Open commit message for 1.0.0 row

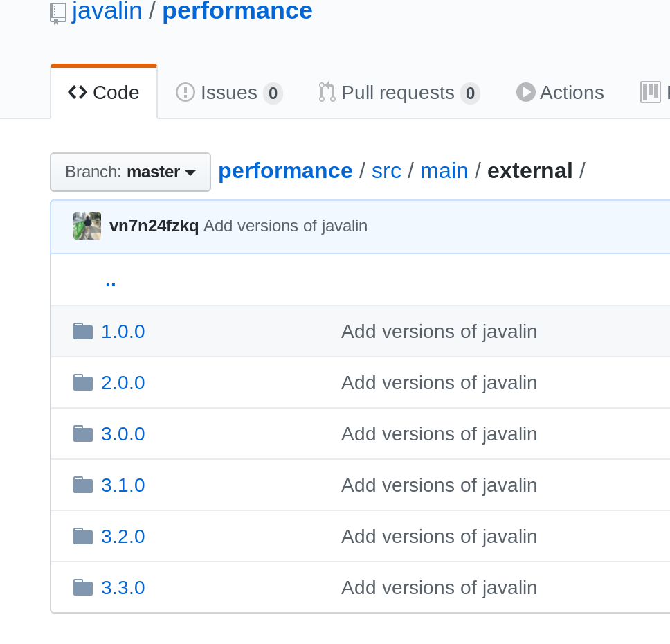tap(440, 332)
